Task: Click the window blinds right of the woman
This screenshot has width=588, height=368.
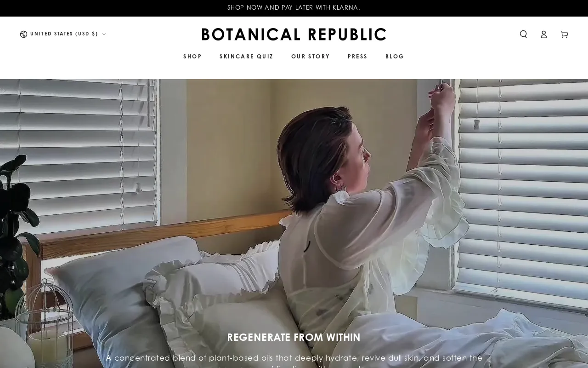Action: (524, 184)
